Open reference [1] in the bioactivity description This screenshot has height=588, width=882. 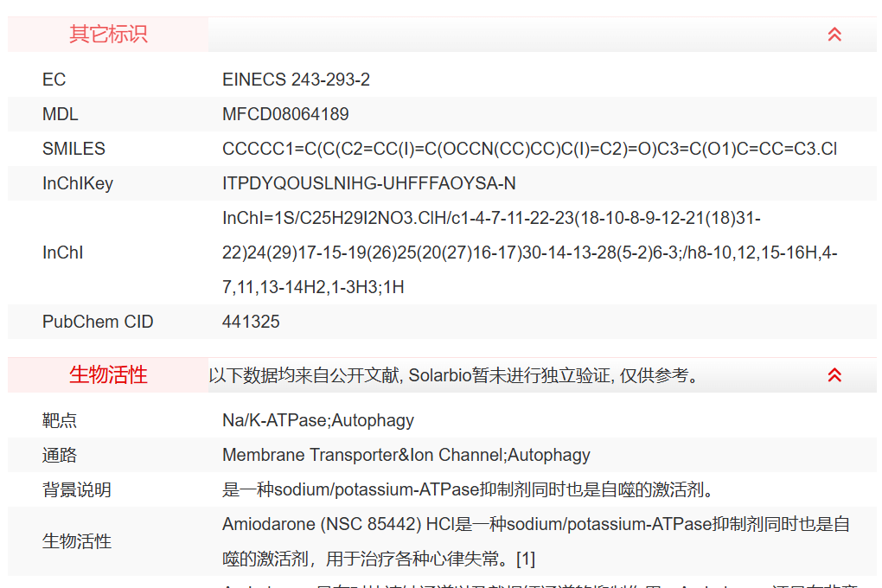pyautogui.click(x=526, y=559)
